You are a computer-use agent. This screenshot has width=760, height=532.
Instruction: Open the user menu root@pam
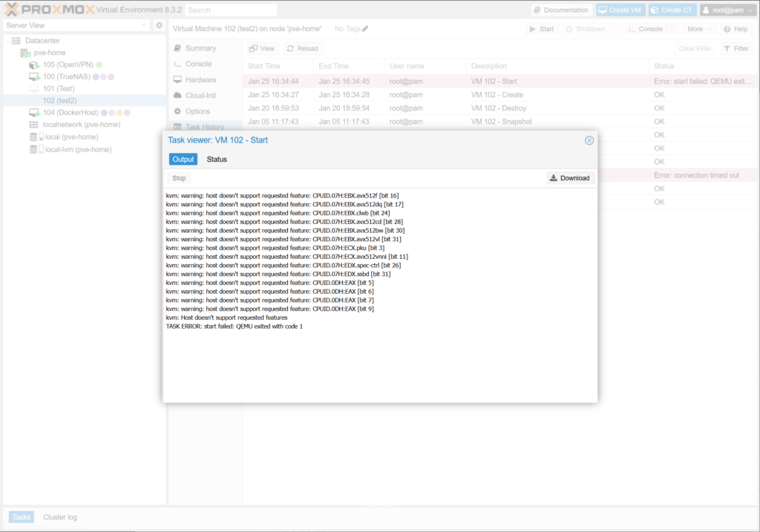click(x=727, y=10)
